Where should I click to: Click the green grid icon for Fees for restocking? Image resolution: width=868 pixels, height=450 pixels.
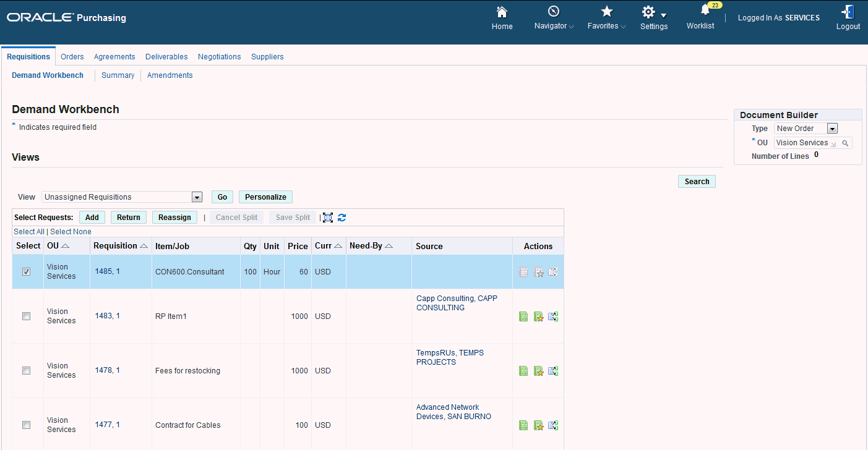click(523, 371)
